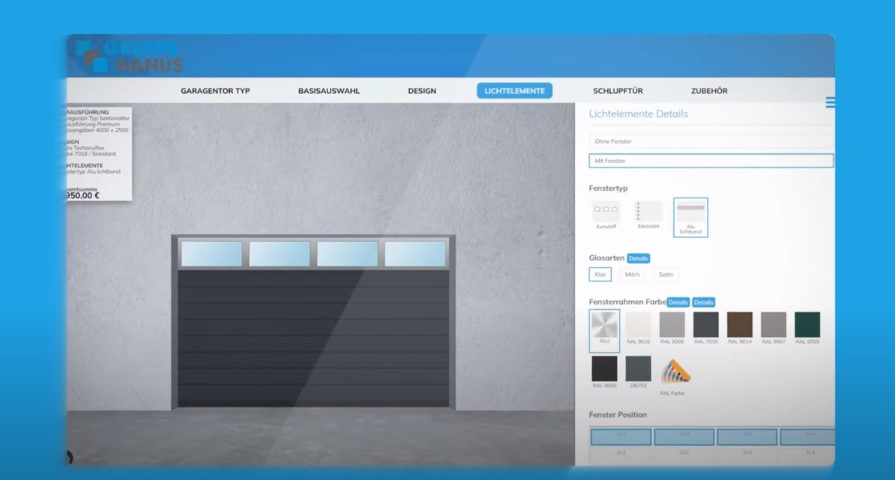The height and width of the screenshot is (480, 895).
Task: Switch to the Garagentor Typ tab
Action: (215, 91)
